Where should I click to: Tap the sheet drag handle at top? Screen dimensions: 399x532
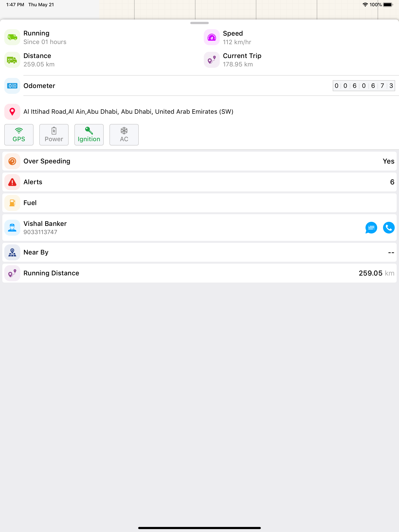coord(199,23)
